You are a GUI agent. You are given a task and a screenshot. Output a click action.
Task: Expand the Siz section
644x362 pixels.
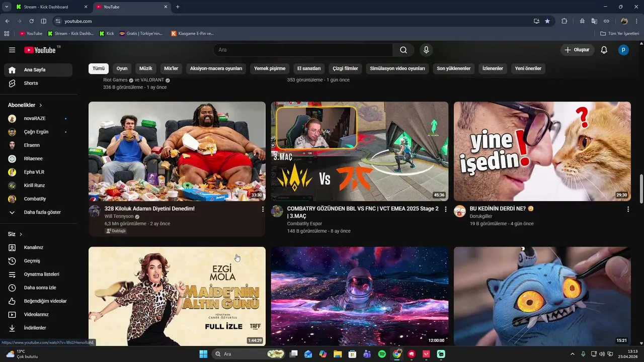[x=15, y=234]
